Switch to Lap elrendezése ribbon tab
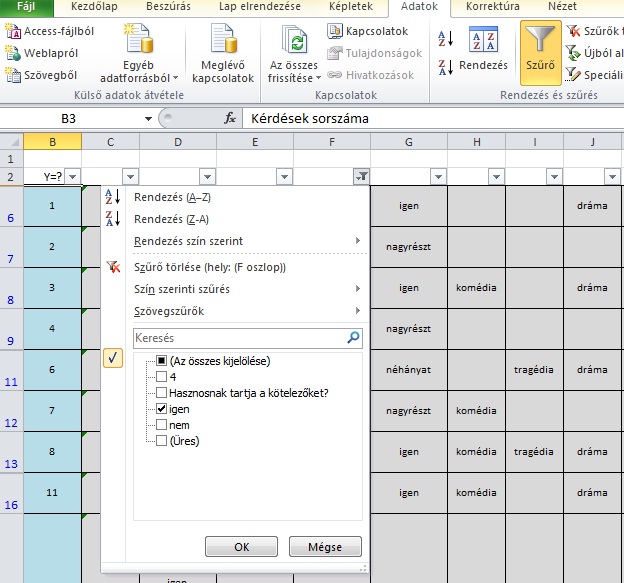 (259, 7)
